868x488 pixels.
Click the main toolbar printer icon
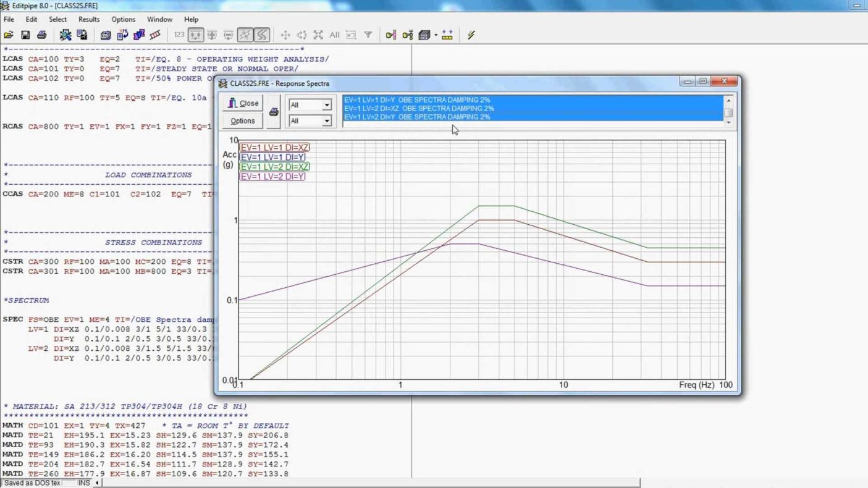(42, 35)
